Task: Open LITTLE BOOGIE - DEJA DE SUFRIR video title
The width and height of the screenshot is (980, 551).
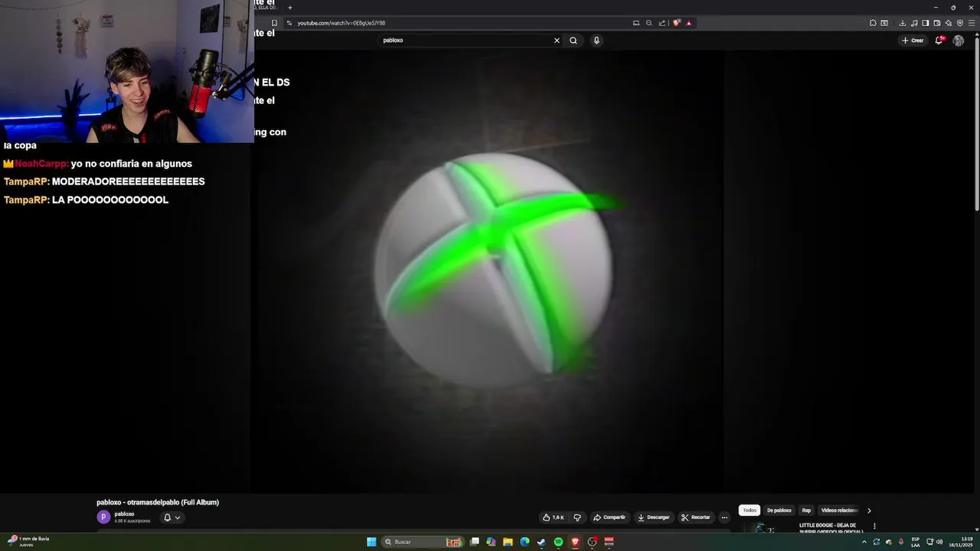Action: (x=832, y=528)
